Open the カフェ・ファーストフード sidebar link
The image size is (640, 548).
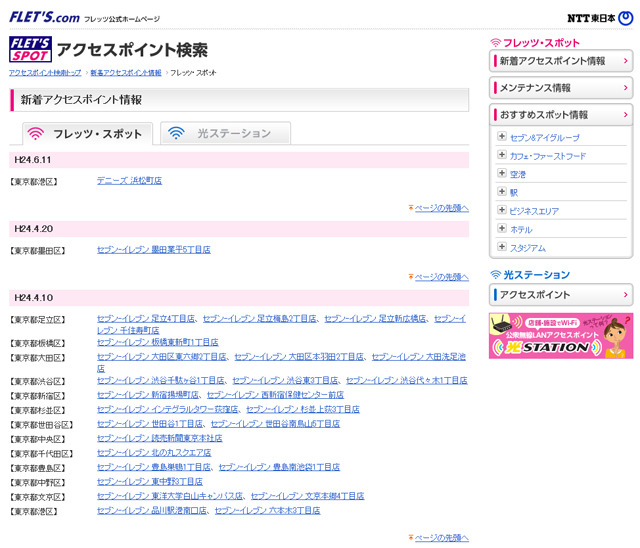[x=547, y=156]
